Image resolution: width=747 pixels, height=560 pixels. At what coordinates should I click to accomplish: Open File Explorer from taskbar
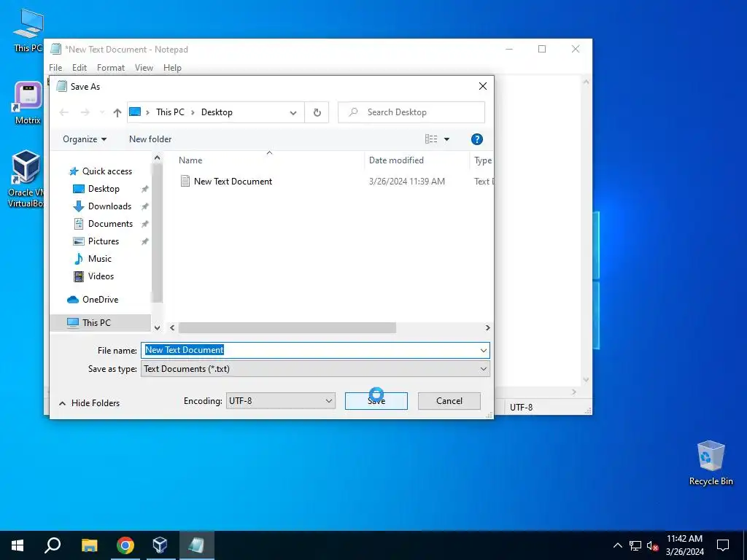click(90, 545)
